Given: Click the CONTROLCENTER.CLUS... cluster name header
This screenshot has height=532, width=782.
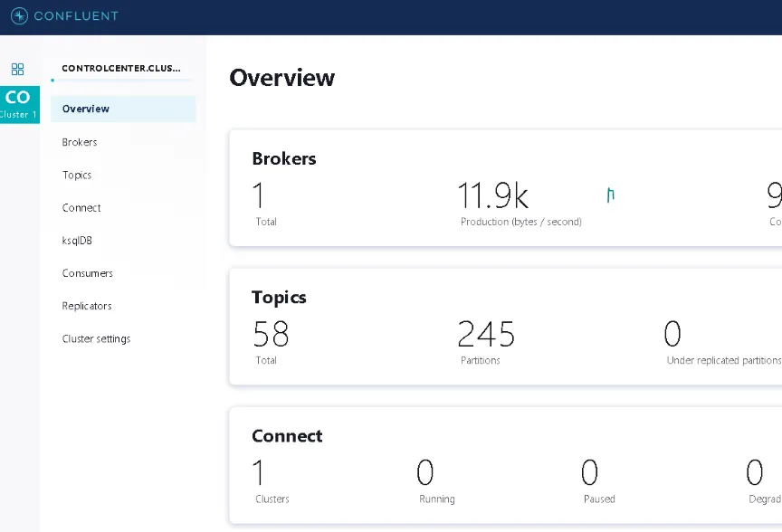Looking at the screenshot, I should click(x=121, y=68).
